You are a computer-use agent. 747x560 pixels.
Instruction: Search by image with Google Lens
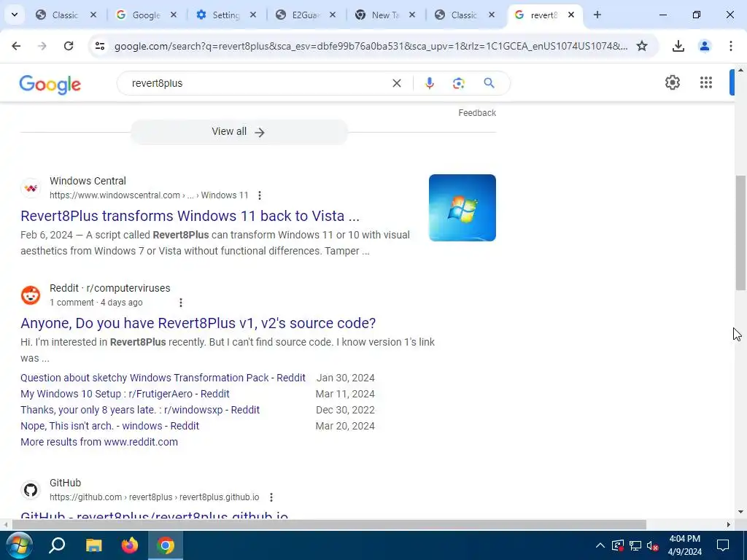[458, 83]
